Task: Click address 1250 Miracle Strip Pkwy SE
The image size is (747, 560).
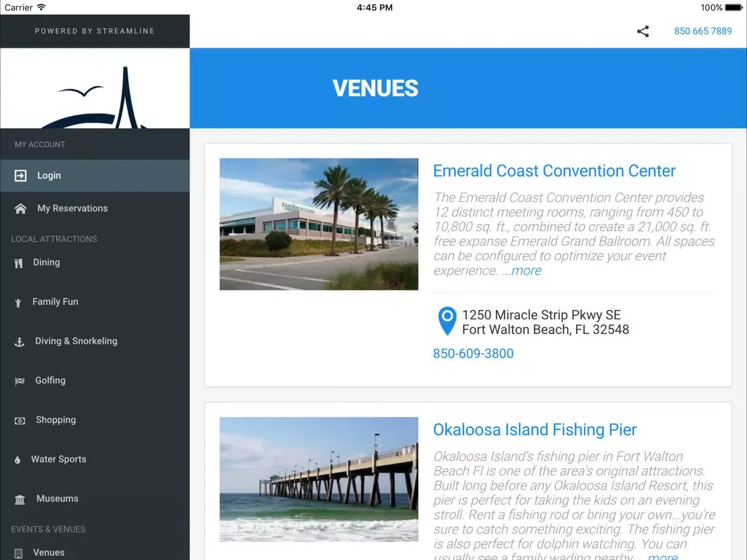Action: 541,315
